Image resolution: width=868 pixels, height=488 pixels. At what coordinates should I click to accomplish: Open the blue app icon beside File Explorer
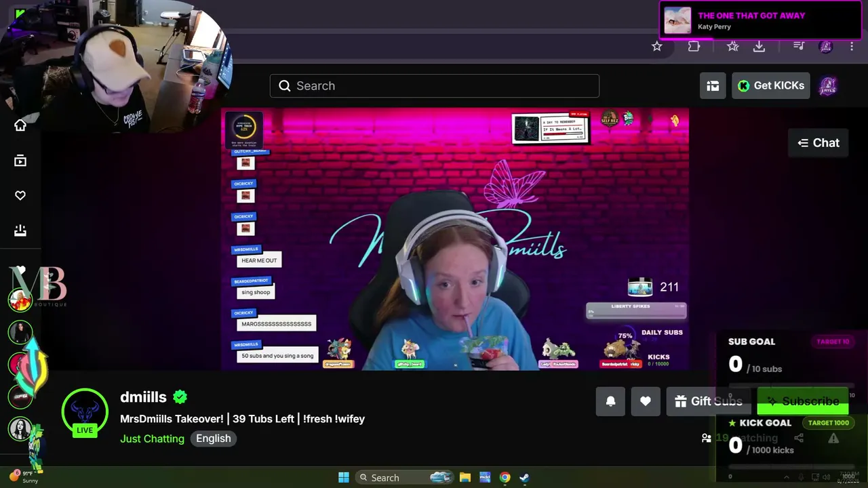coord(485,478)
